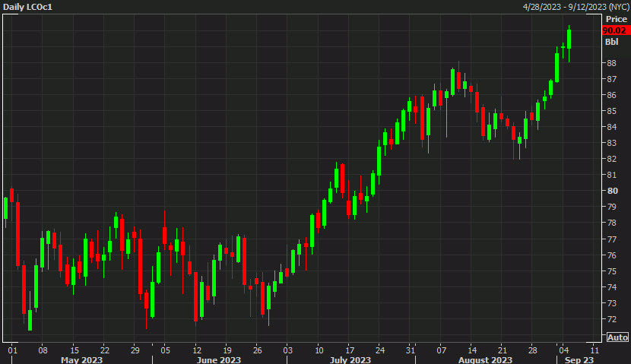Click the 21 date tick label
The image size is (631, 364).
point(503,350)
